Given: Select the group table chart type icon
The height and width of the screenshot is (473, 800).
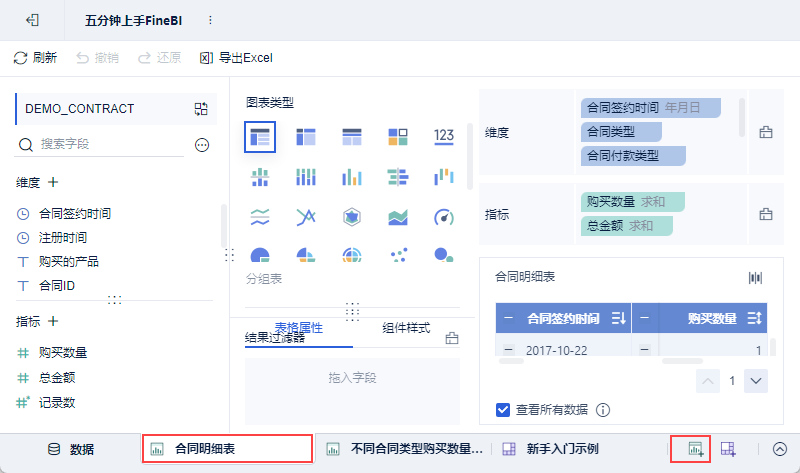Looking at the screenshot, I should coord(260,137).
